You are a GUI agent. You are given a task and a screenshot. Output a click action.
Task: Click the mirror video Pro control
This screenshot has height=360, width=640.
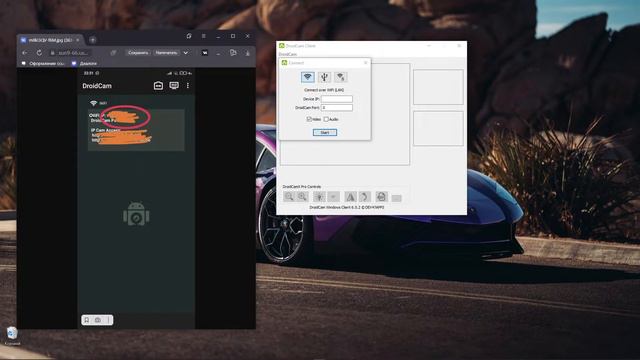pyautogui.click(x=350, y=197)
